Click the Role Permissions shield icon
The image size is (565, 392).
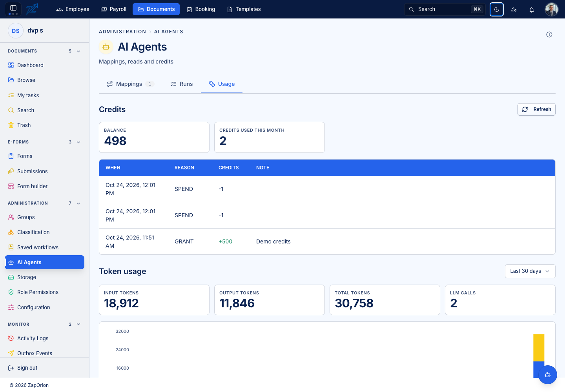click(x=11, y=292)
